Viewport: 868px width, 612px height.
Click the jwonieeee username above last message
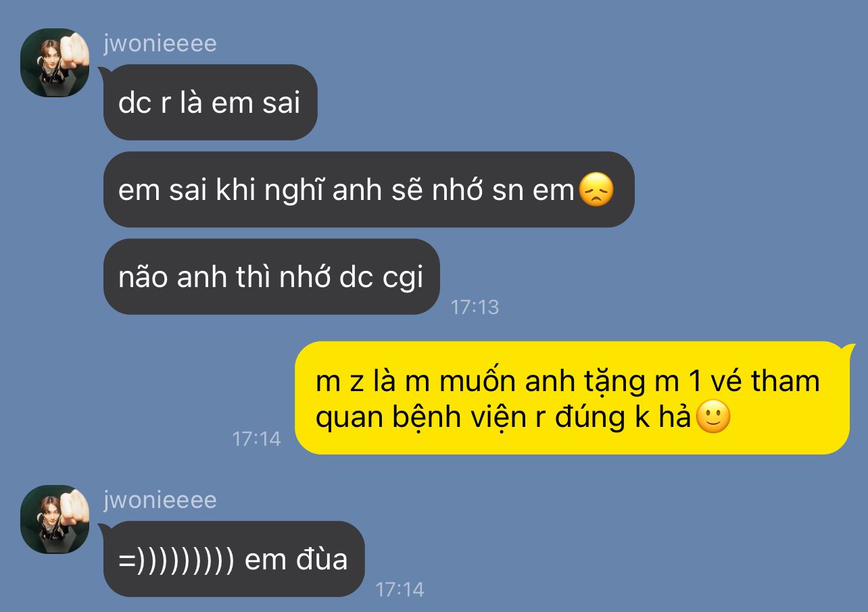pyautogui.click(x=160, y=500)
